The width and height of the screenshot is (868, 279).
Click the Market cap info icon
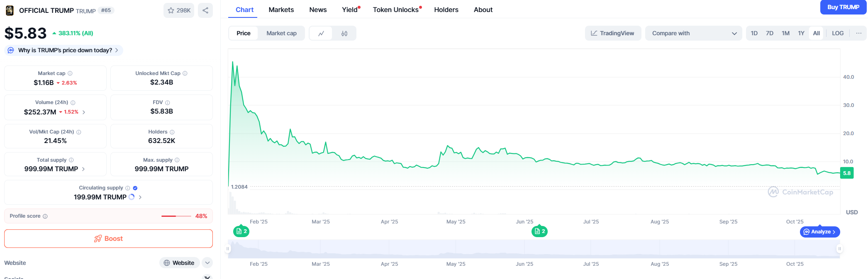[70, 73]
